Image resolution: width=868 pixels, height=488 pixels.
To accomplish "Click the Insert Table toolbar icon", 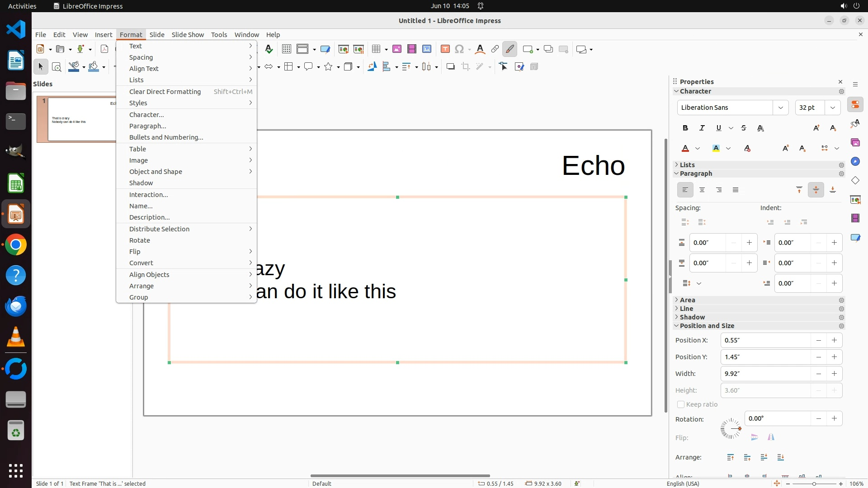I will coord(376,49).
